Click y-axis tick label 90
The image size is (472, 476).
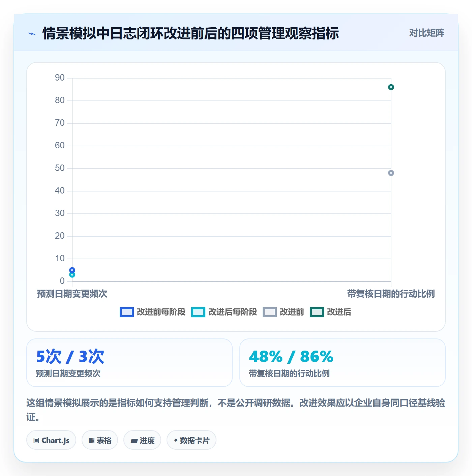(60, 78)
